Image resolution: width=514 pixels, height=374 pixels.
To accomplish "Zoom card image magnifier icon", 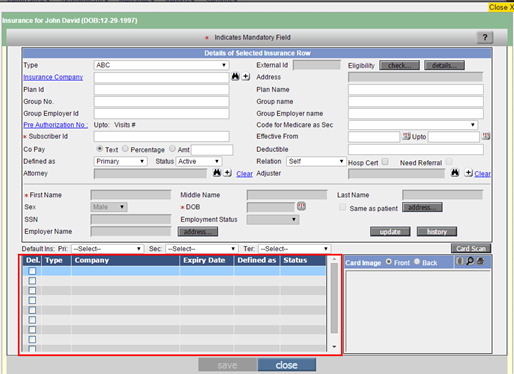I will click(x=470, y=261).
